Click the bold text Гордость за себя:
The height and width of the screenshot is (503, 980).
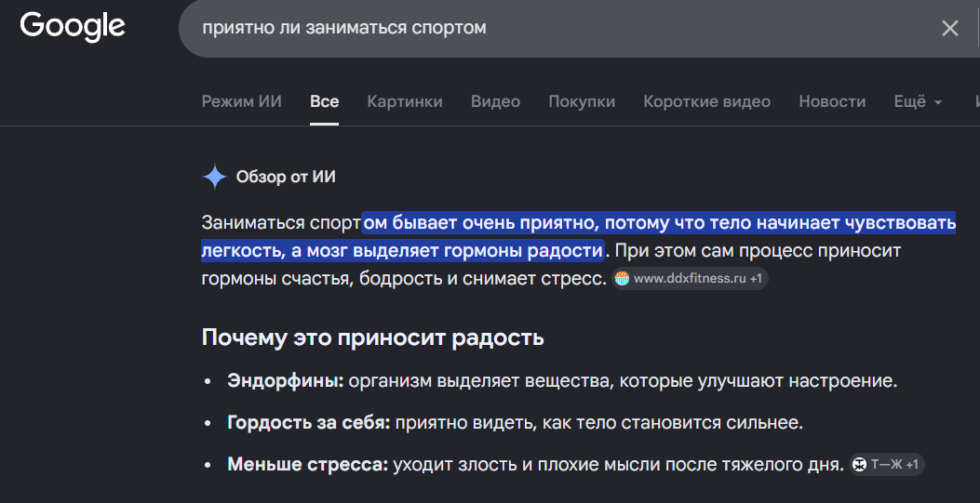309,422
